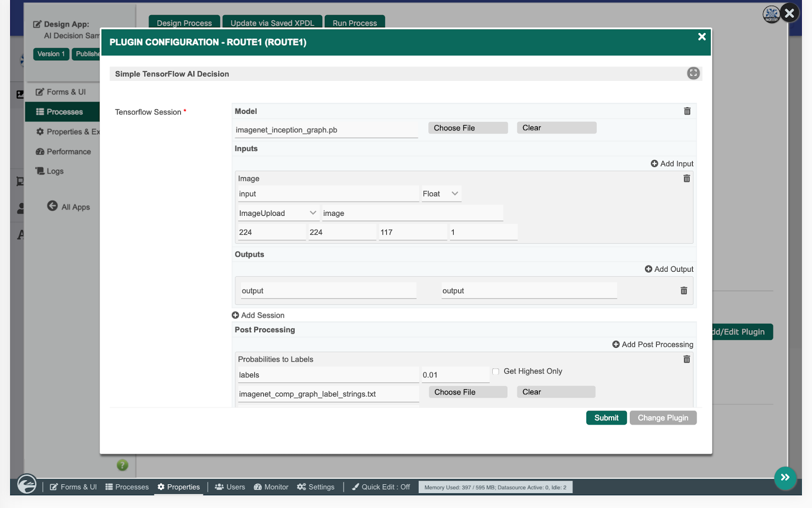Open Users in bottom bar
The image size is (812, 508).
pyautogui.click(x=230, y=487)
